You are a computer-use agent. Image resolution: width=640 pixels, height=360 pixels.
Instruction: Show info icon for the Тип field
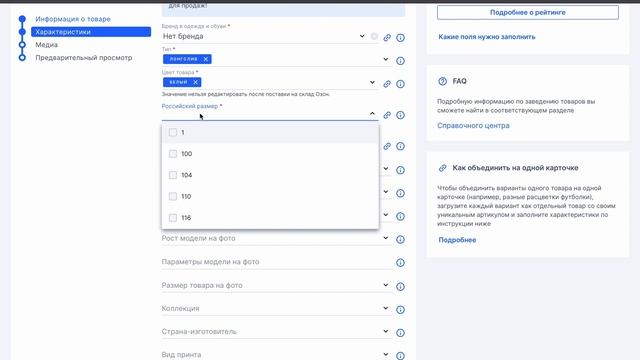coord(400,61)
